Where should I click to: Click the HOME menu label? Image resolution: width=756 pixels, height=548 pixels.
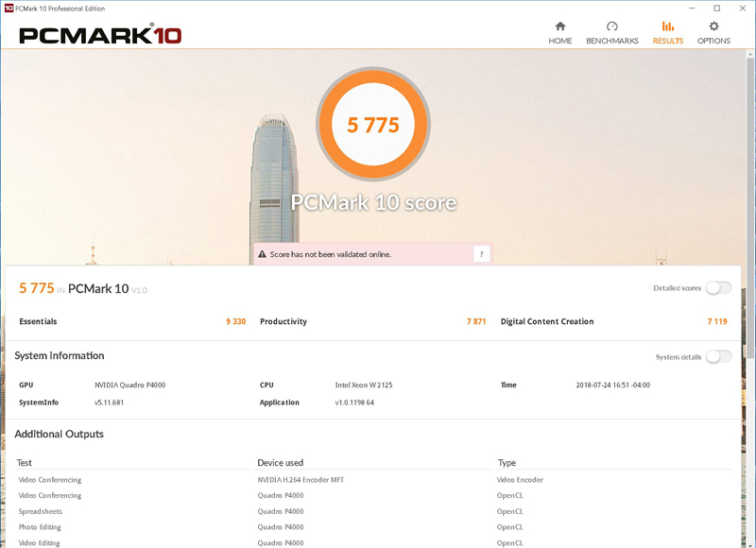[559, 41]
